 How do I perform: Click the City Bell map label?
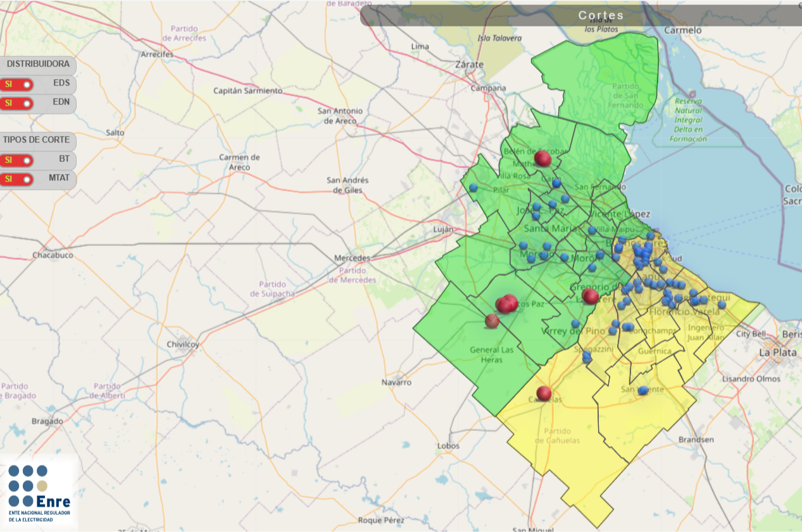[751, 333]
